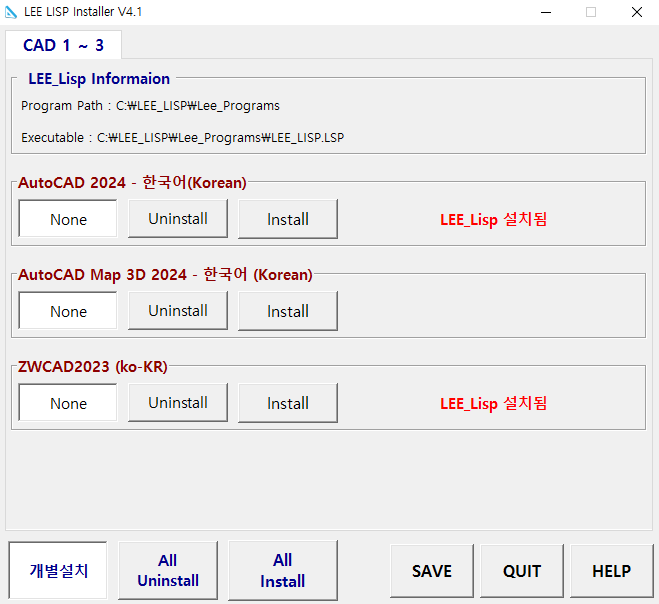Close the LEE LISP Installer window
The width and height of the screenshot is (659, 604).
coord(637,12)
